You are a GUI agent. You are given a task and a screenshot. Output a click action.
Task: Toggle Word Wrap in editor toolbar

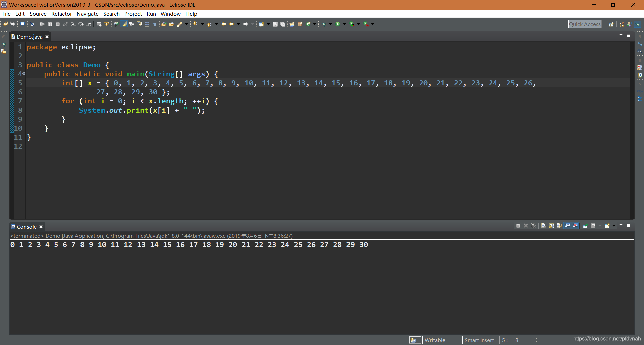pyautogui.click(x=139, y=24)
